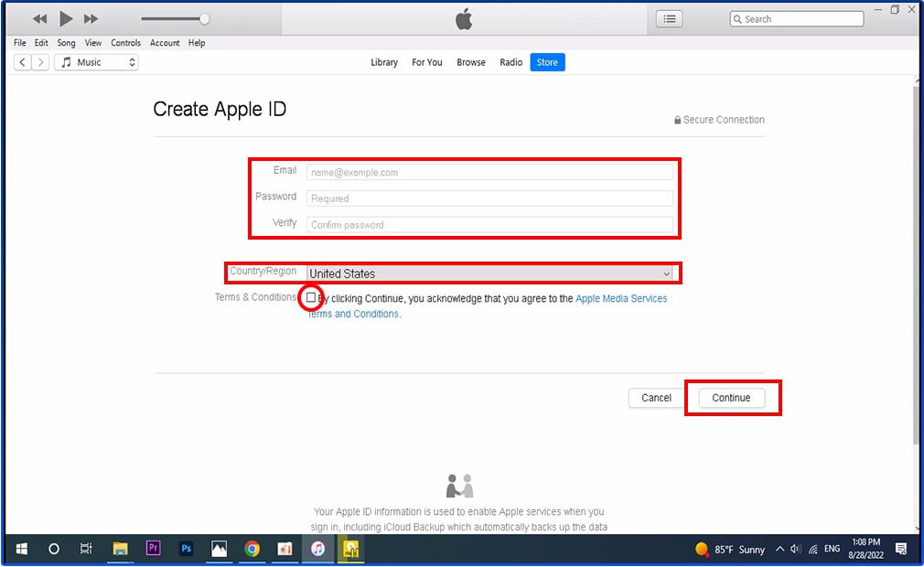
Task: Select the Radio tab
Action: (510, 62)
